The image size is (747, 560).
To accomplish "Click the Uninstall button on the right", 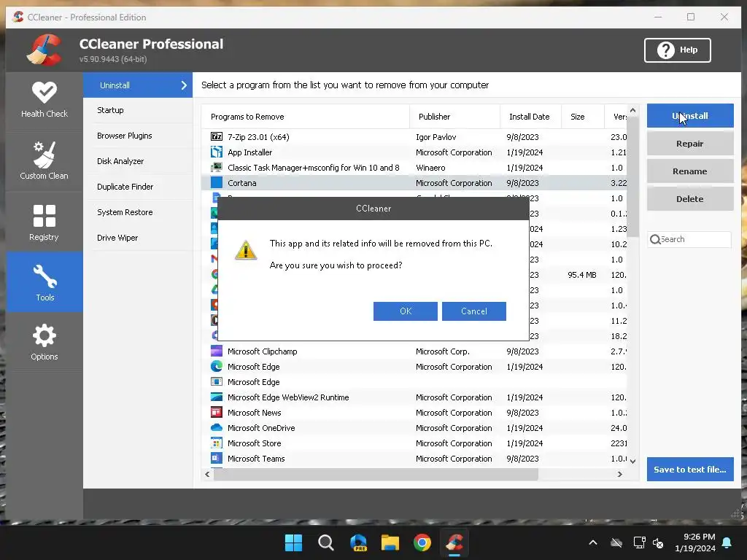I will point(690,116).
